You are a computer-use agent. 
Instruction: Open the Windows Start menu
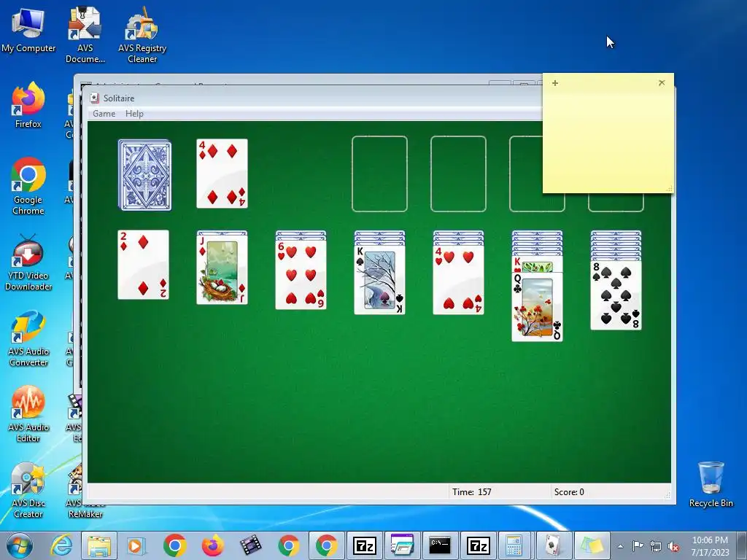point(19,545)
